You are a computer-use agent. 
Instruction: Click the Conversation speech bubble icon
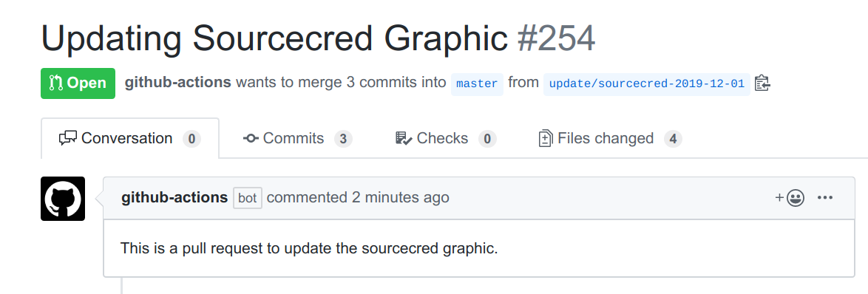(67, 138)
